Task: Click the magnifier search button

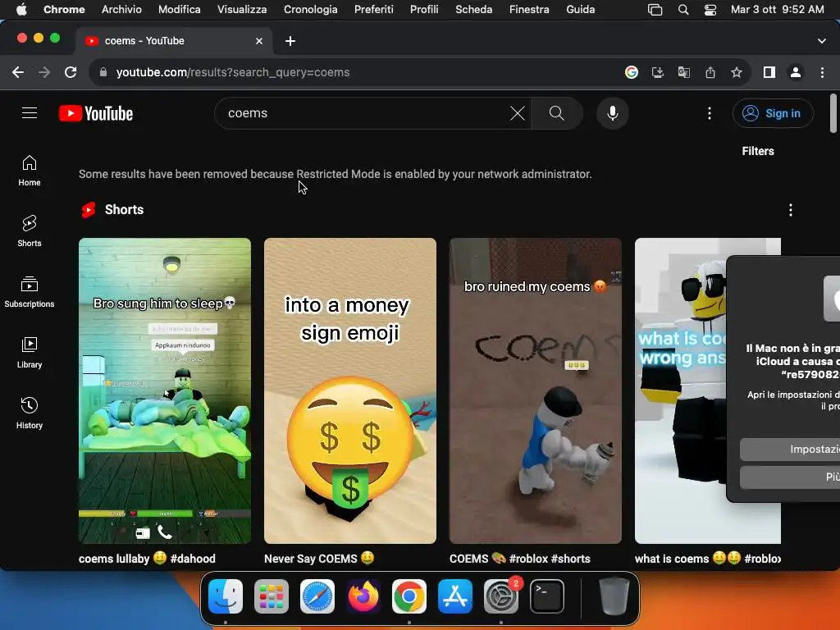Action: point(557,113)
